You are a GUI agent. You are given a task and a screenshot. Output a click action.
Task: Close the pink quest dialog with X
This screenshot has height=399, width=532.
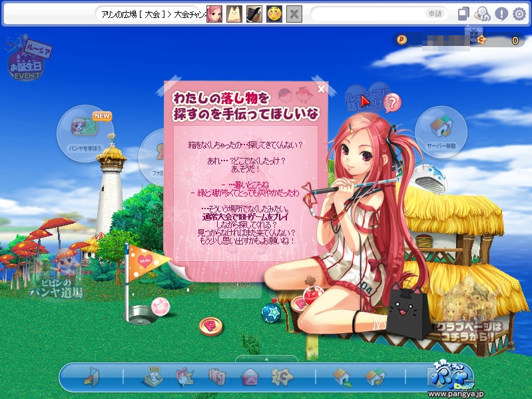[322, 89]
